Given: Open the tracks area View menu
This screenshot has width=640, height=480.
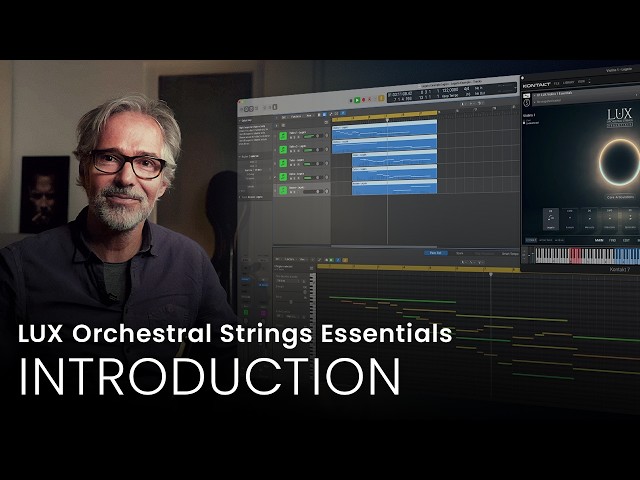Looking at the screenshot, I should (309, 116).
